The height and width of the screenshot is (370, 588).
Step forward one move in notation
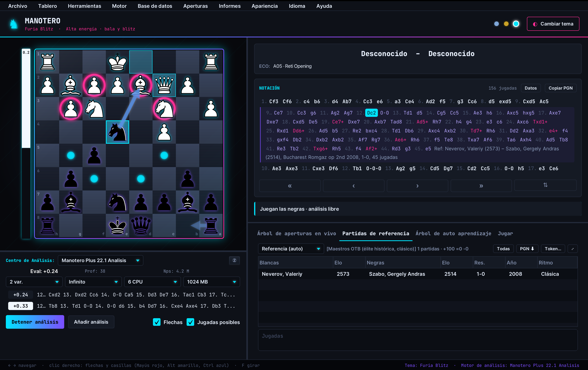417,186
